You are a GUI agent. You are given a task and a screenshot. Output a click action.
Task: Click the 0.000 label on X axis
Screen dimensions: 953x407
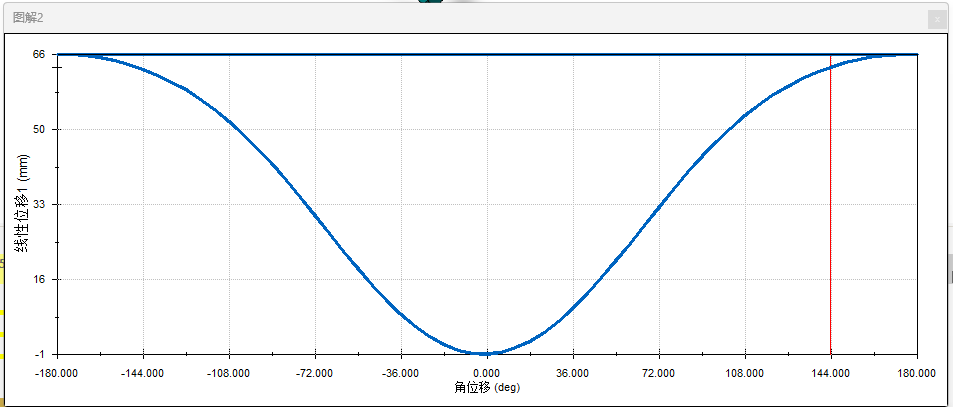487,372
